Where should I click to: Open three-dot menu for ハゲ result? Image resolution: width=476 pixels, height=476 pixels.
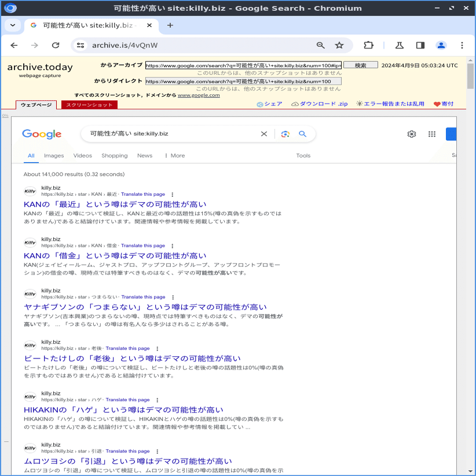[158, 400]
